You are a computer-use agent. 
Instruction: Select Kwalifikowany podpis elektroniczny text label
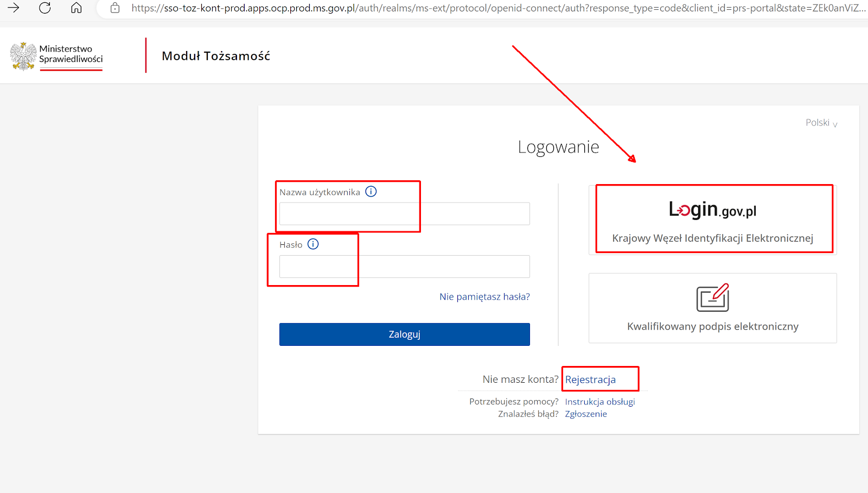coord(713,326)
